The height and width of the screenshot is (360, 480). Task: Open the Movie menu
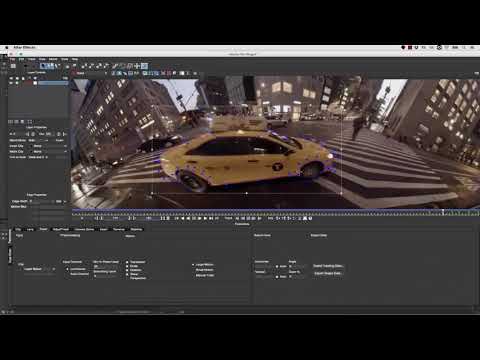[53, 59]
